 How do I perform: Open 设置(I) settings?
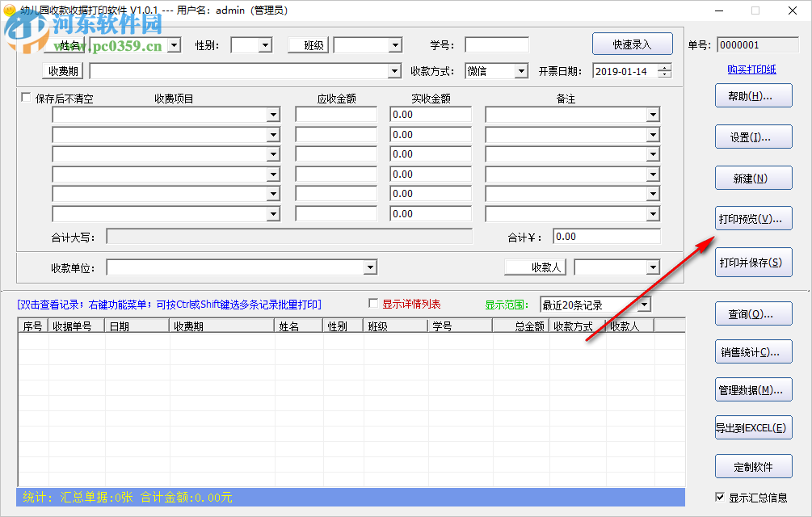click(754, 137)
